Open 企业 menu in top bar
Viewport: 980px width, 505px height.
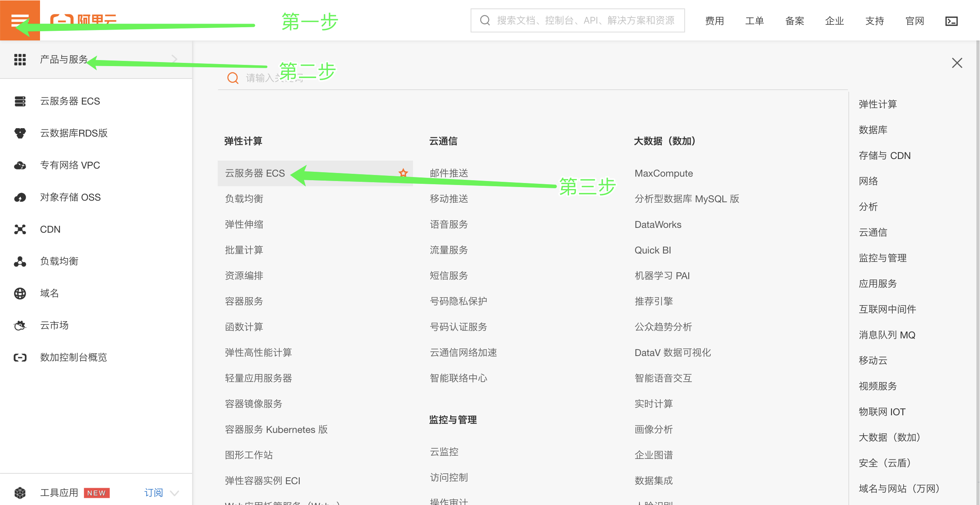tap(834, 21)
